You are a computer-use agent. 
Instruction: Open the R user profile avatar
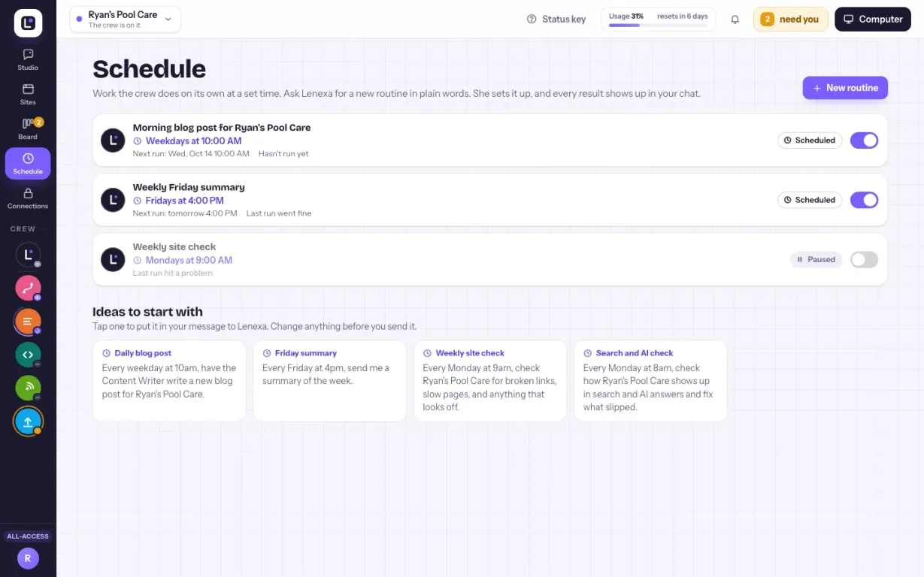[x=28, y=558]
